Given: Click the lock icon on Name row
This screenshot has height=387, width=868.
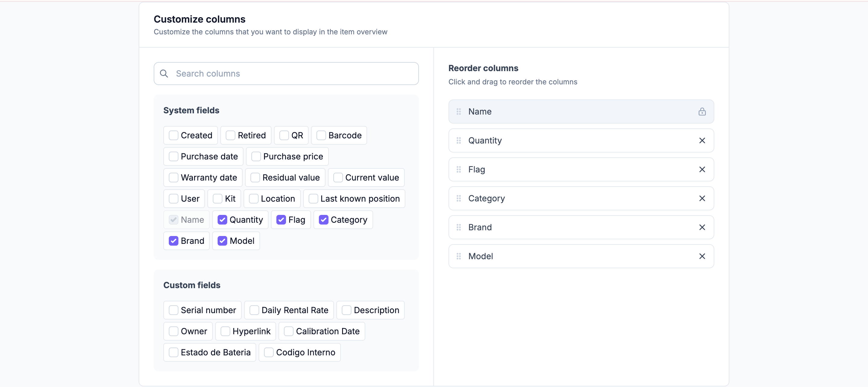Looking at the screenshot, I should 702,112.
